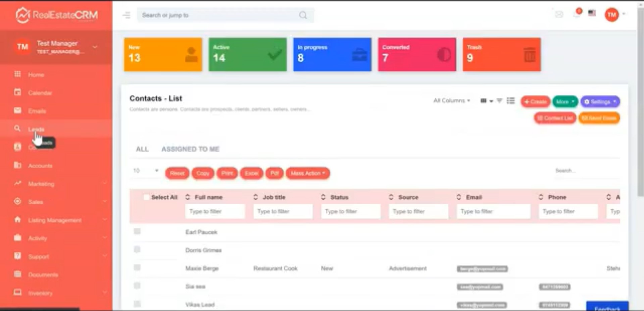Image resolution: width=644 pixels, height=311 pixels.
Task: Click the Excel export button
Action: [251, 173]
